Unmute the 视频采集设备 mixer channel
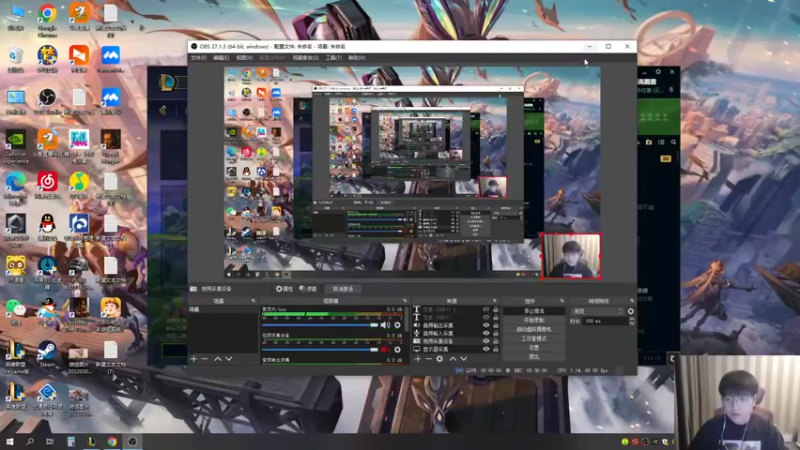 [385, 349]
